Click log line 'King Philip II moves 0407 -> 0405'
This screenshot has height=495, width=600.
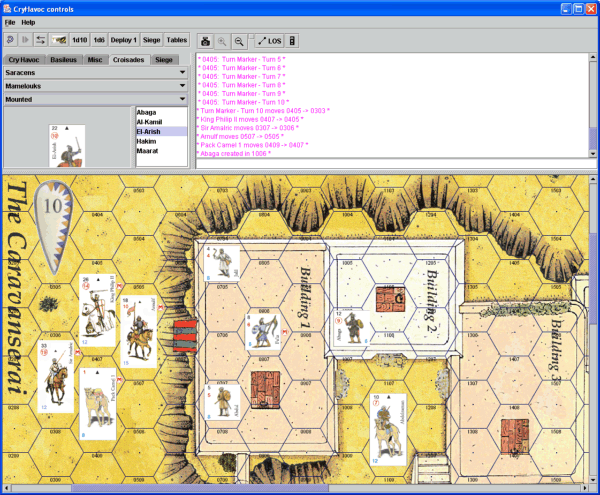click(x=250, y=119)
